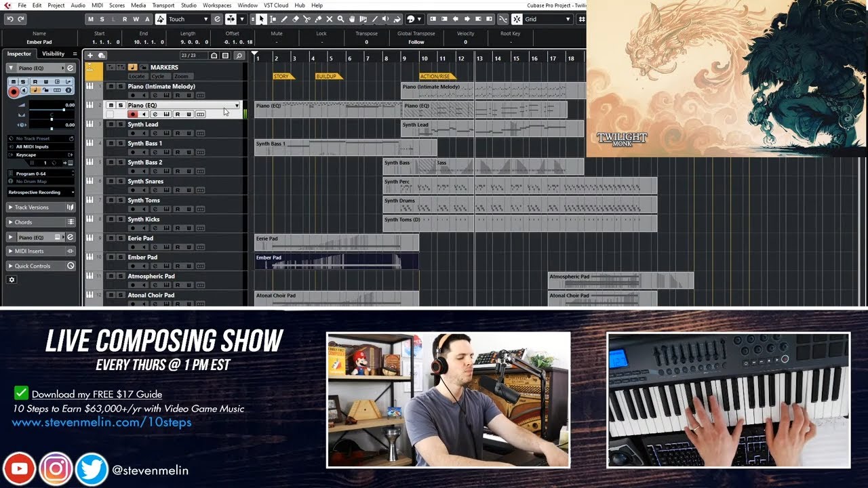Click the Cycle button on Markers track
The image size is (868, 488).
[x=158, y=76]
